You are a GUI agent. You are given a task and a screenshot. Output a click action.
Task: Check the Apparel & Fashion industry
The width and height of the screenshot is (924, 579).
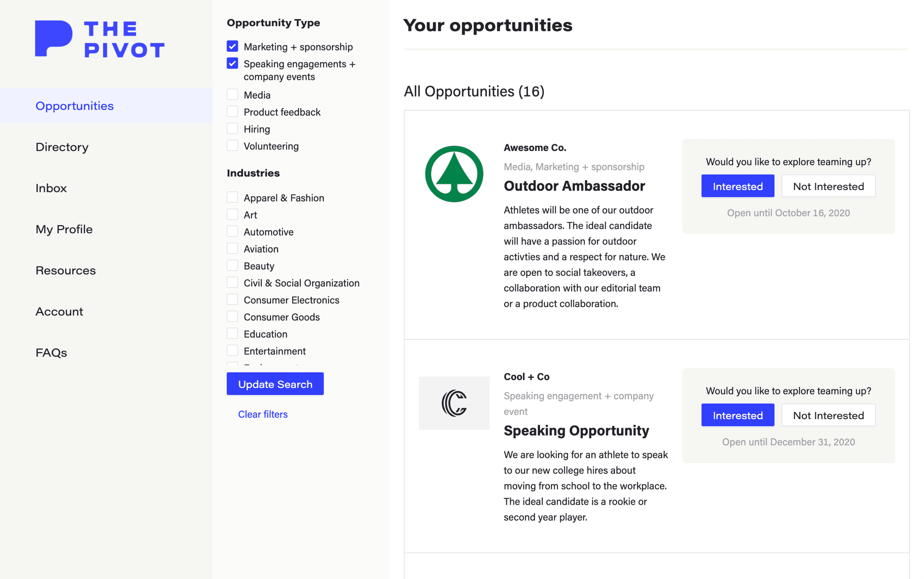pos(232,197)
